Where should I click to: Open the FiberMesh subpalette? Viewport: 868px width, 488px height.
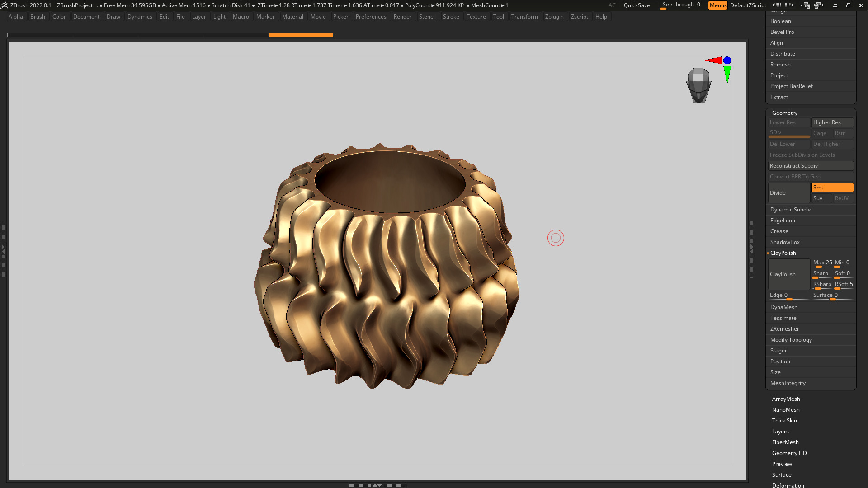785,442
